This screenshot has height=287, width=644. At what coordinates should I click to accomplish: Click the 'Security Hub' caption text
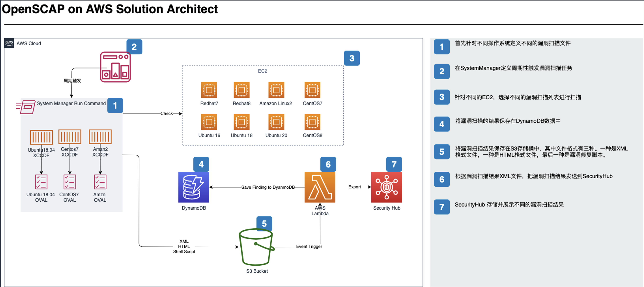386,208
